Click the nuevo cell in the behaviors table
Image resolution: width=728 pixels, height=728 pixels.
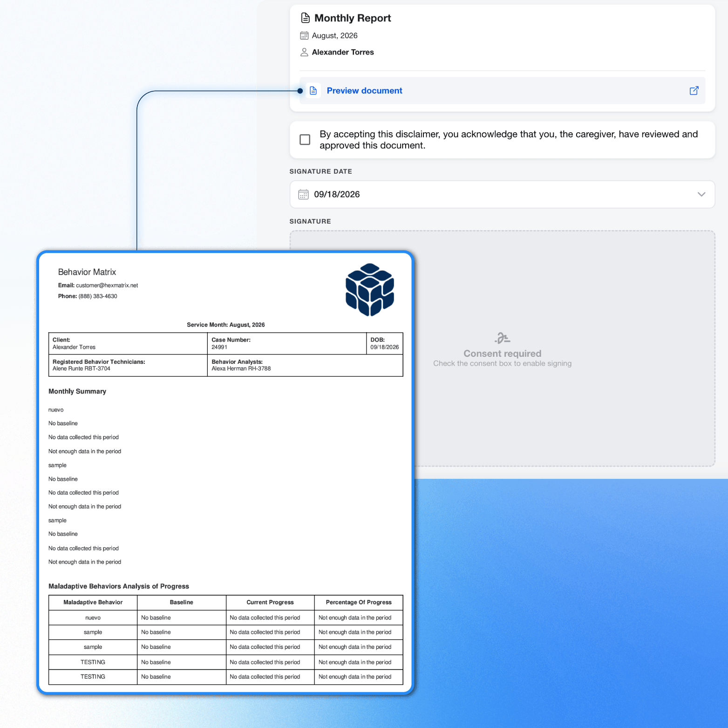[x=93, y=618]
